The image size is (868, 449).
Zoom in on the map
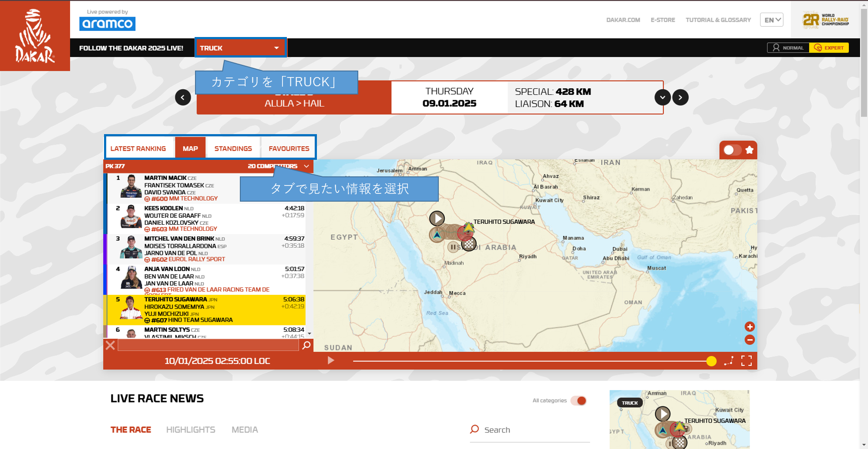[750, 327]
